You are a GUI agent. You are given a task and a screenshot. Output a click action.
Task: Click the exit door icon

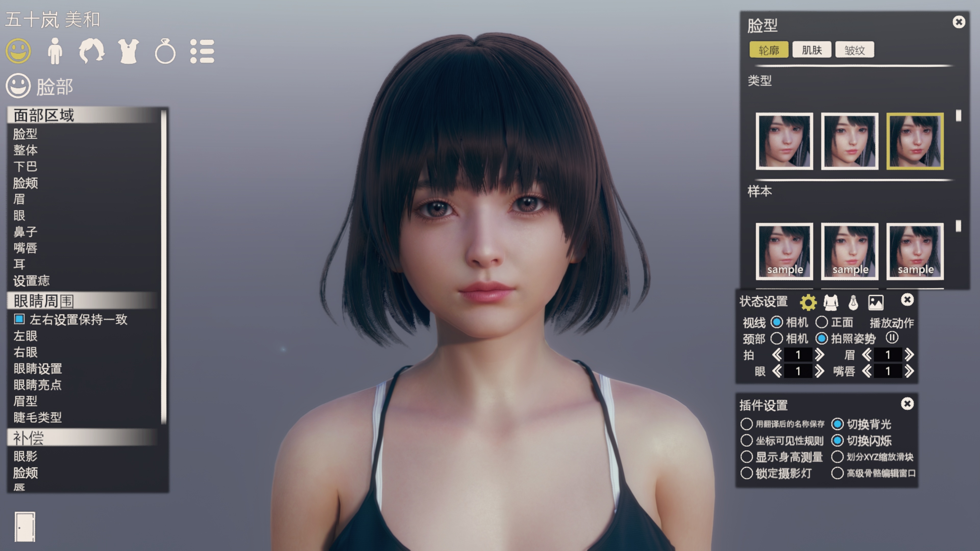[x=25, y=526]
